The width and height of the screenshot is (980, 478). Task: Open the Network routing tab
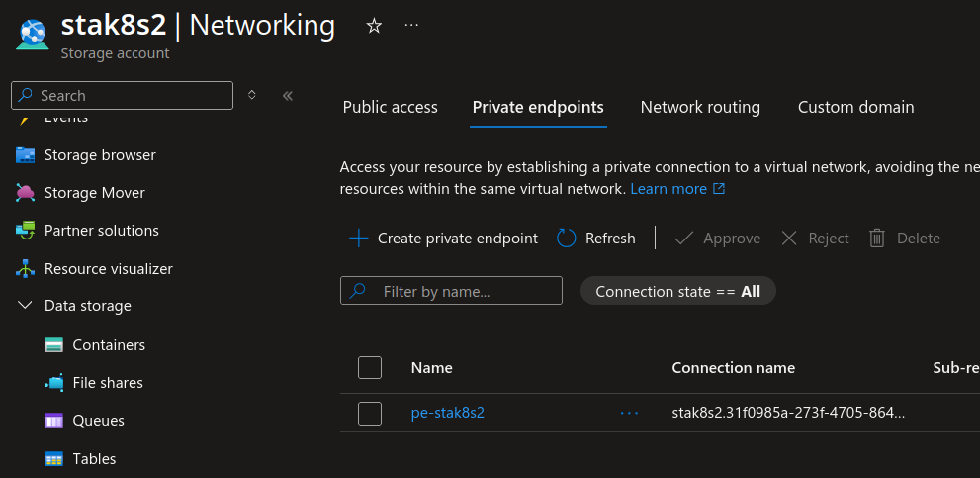coord(700,108)
